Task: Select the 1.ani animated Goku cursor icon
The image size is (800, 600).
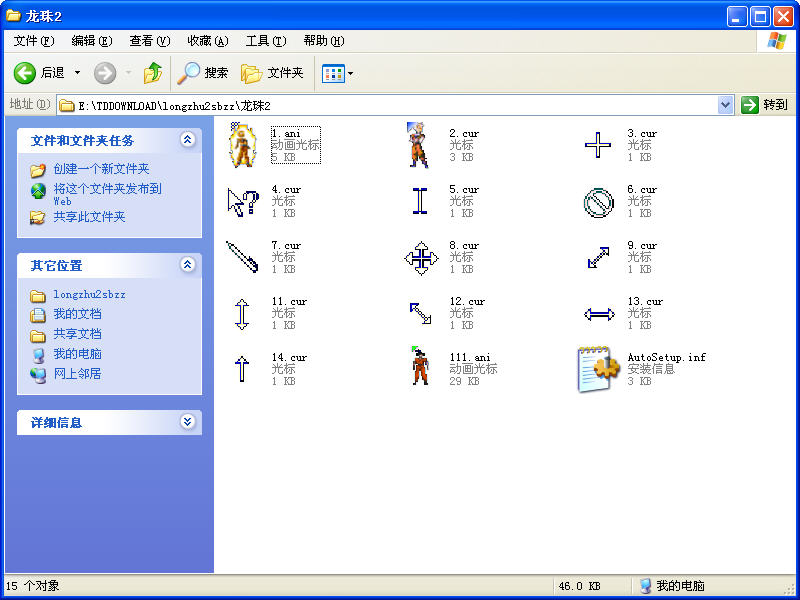Action: pyautogui.click(x=242, y=145)
